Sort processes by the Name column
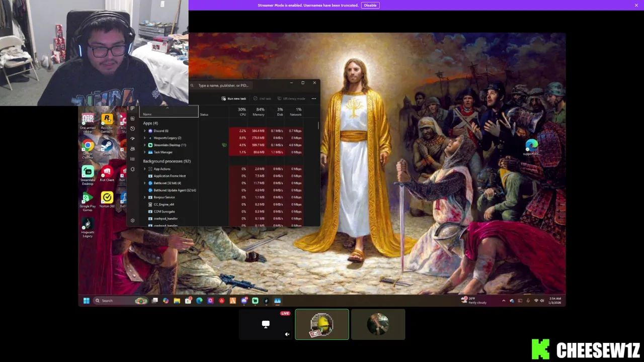The image size is (644, 362). click(x=169, y=112)
